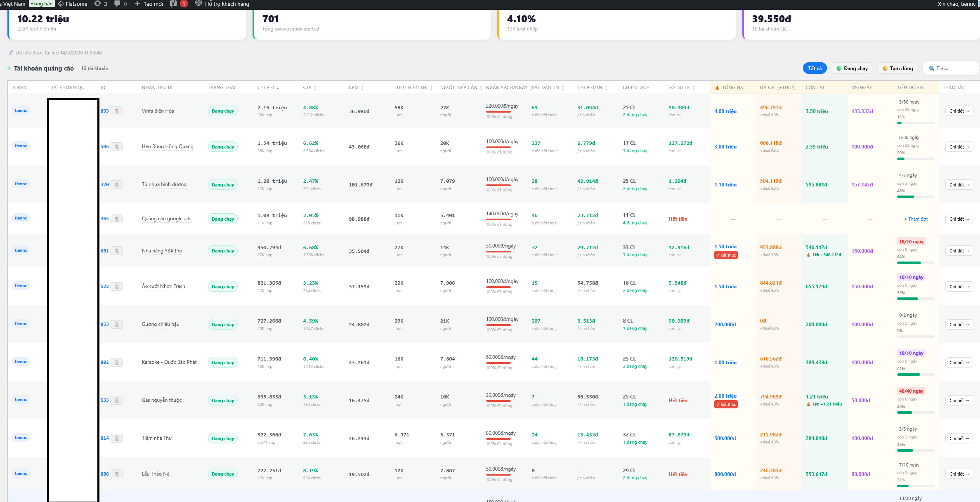Click copy icon beside ID 886

coord(117,474)
